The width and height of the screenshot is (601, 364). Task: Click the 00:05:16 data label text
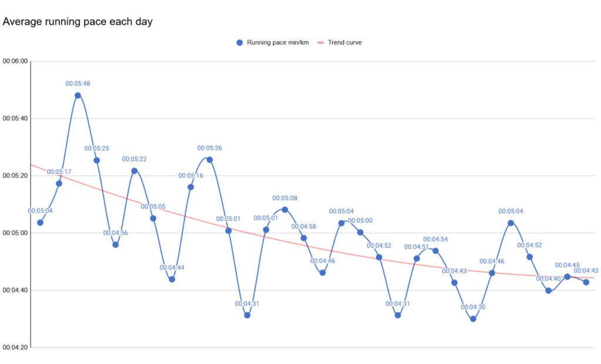(x=191, y=176)
